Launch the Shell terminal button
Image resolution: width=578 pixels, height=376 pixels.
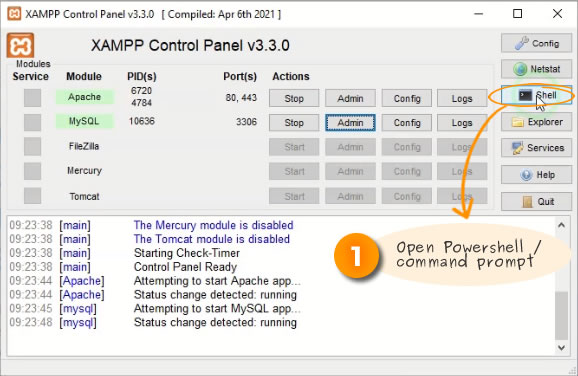point(536,95)
